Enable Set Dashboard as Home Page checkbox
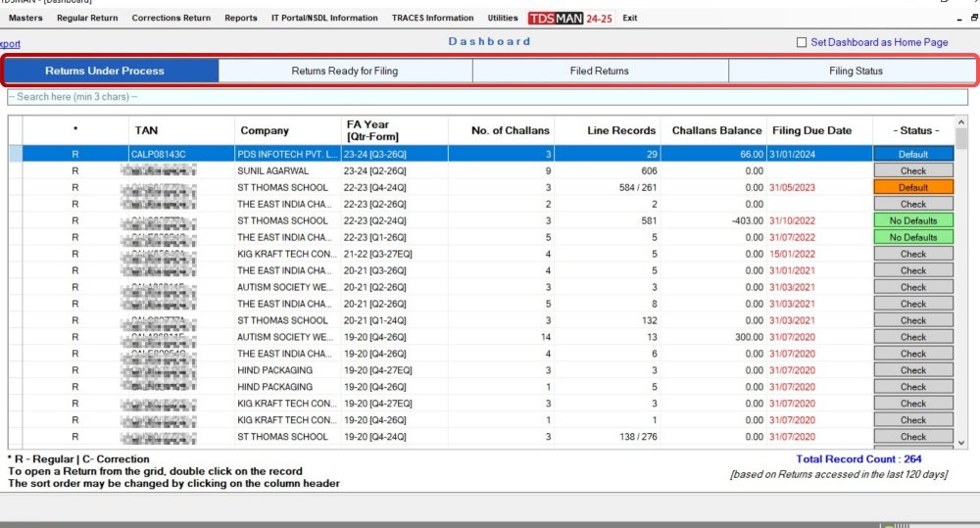This screenshot has height=528, width=980. point(802,43)
